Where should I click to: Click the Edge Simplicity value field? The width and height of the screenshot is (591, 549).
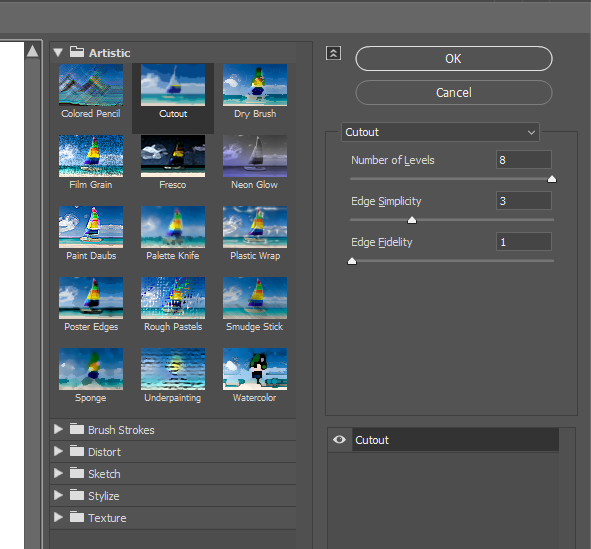524,201
